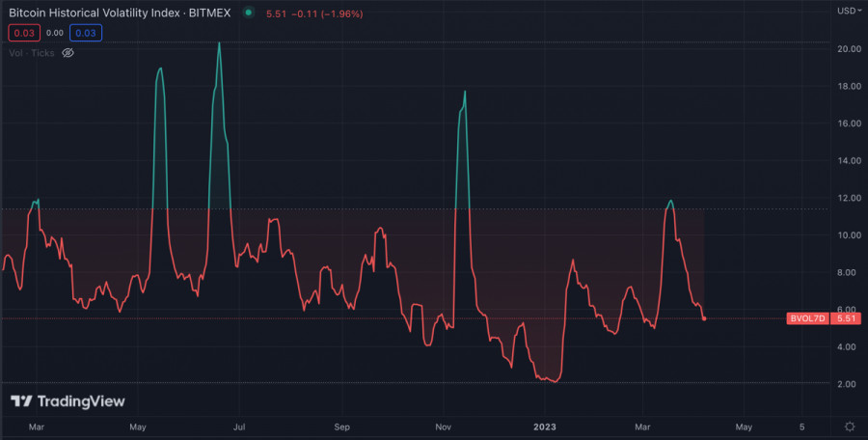This screenshot has width=868, height=440.
Task: Click the Nov label on time axis
Action: pyautogui.click(x=444, y=426)
